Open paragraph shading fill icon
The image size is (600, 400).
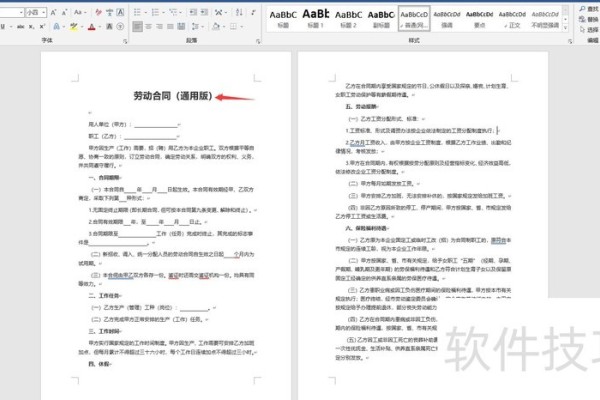[x=216, y=27]
